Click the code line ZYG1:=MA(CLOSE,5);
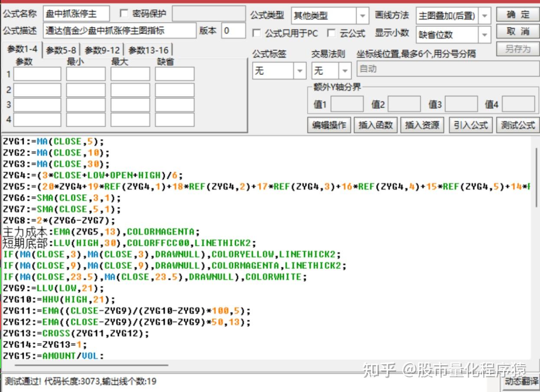The height and width of the screenshot is (392, 540). (x=54, y=141)
